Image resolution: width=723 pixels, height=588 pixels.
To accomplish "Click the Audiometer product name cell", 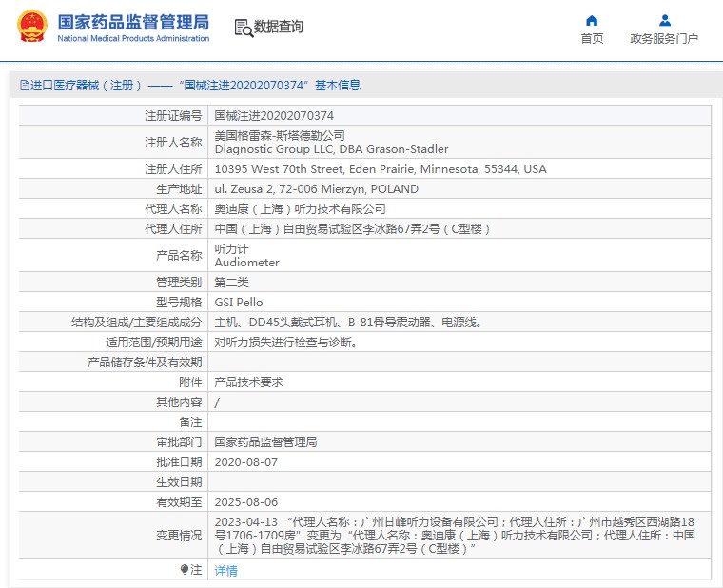I will pyautogui.click(x=247, y=262).
